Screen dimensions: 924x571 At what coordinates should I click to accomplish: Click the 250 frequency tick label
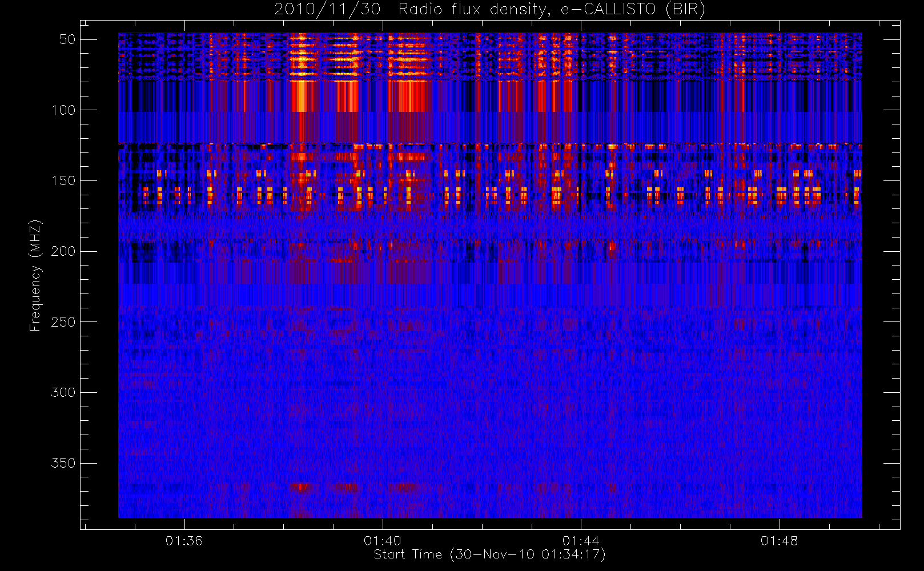pos(63,322)
